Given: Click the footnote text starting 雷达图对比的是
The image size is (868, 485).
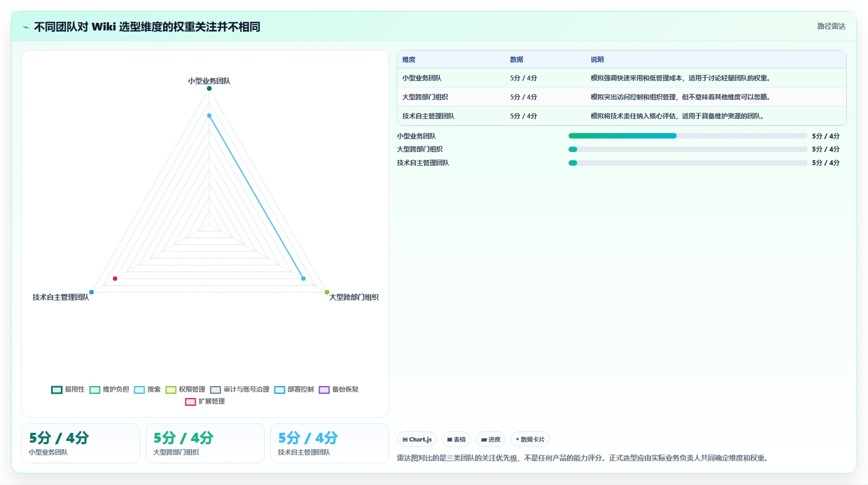Looking at the screenshot, I should coord(584,458).
